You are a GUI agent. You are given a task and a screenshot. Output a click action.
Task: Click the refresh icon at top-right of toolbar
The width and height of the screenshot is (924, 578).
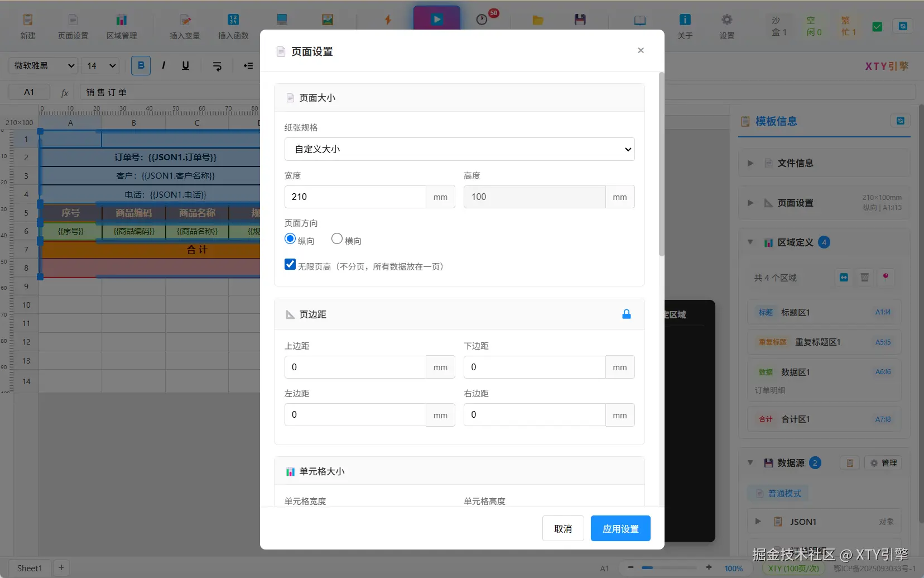point(903,26)
